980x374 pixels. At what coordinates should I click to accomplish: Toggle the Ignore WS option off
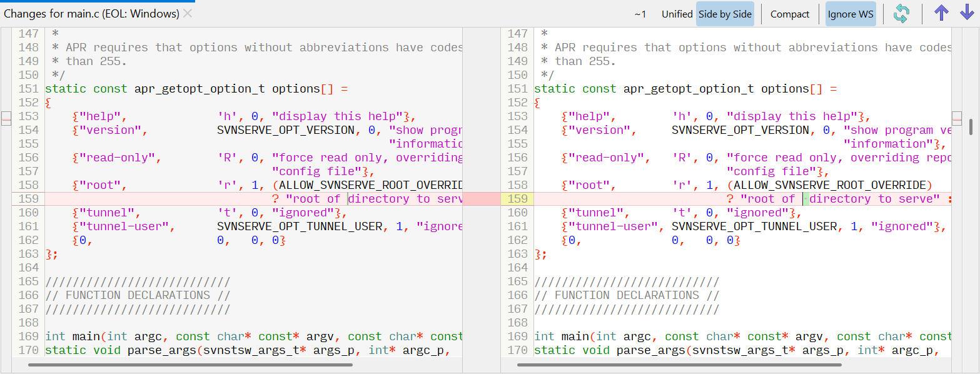[x=851, y=13]
